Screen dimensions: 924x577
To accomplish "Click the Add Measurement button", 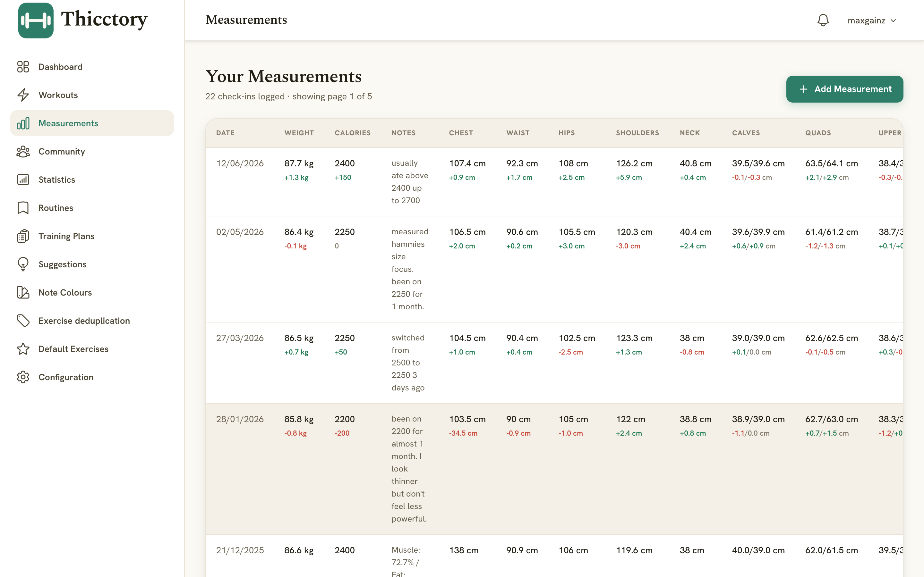I will pos(844,89).
